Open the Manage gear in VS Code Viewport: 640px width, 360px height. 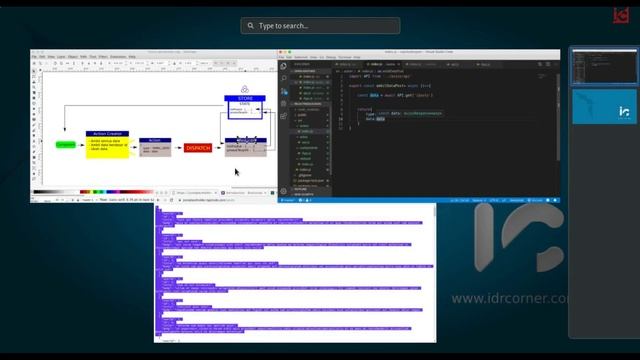284,191
